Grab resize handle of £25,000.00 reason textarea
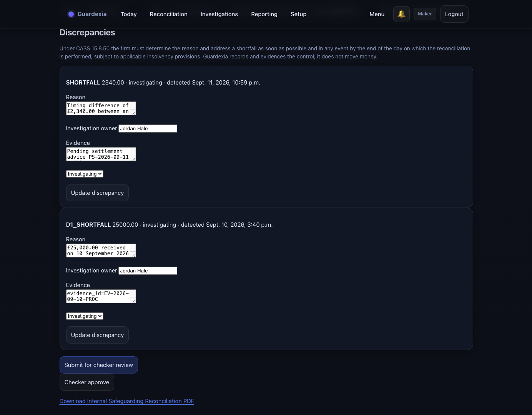532x415 pixels. point(133,255)
